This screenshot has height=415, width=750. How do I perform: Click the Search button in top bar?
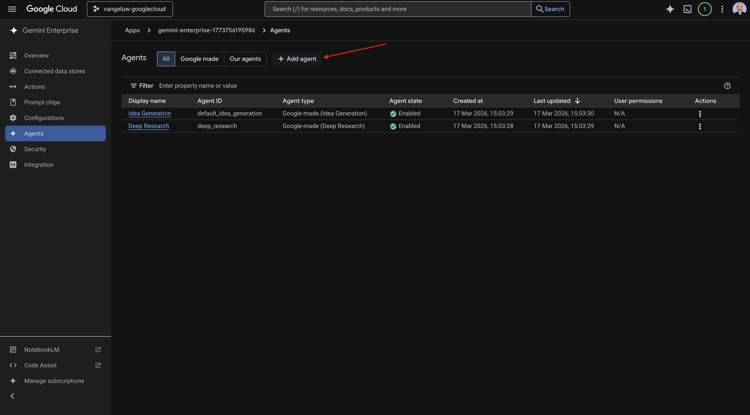click(550, 9)
